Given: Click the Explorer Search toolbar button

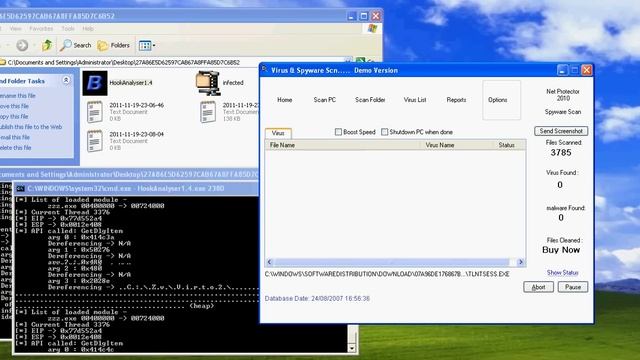Looking at the screenshot, I should click(75, 45).
